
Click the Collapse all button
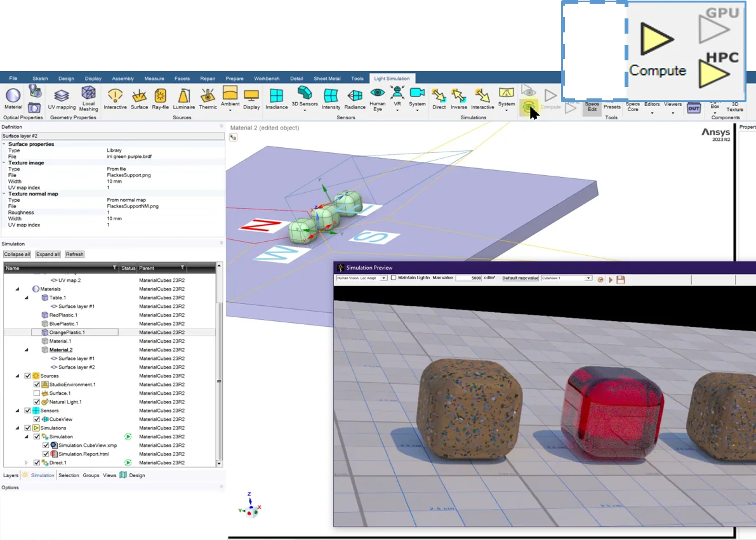[17, 254]
